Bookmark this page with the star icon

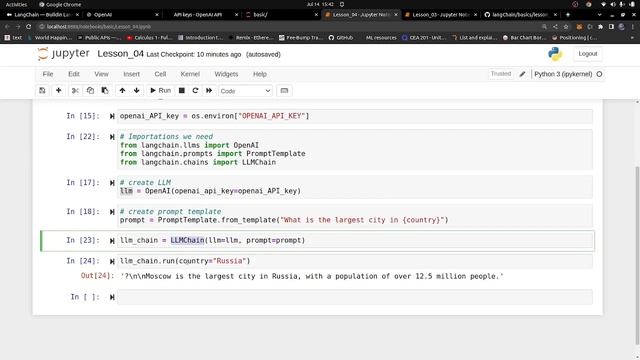click(566, 27)
